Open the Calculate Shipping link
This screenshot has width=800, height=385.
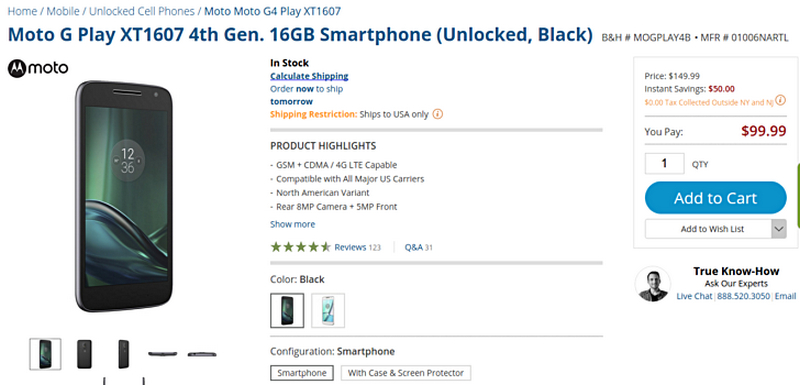click(309, 76)
